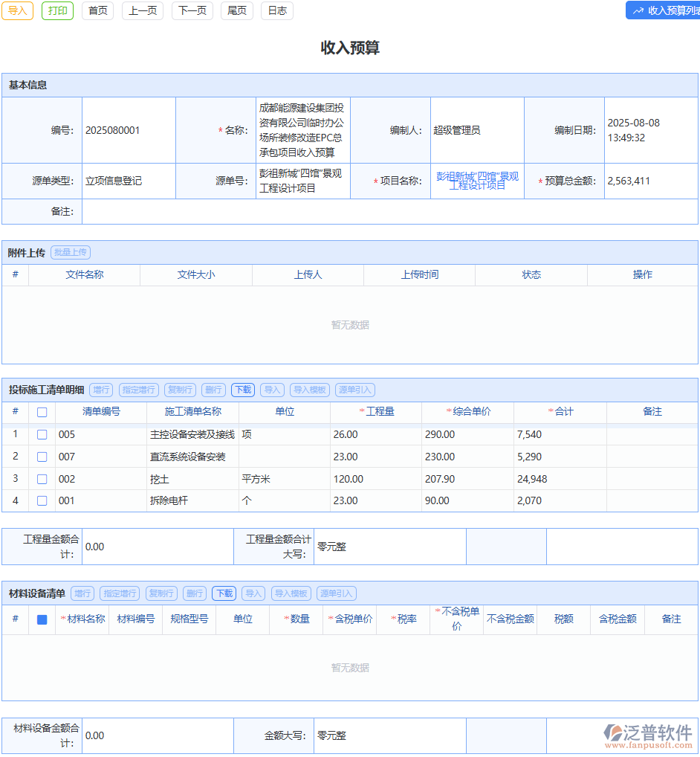The image size is (700, 757).
Task: Click 导入模板 in the 材料设备清单 section
Action: pos(291,593)
